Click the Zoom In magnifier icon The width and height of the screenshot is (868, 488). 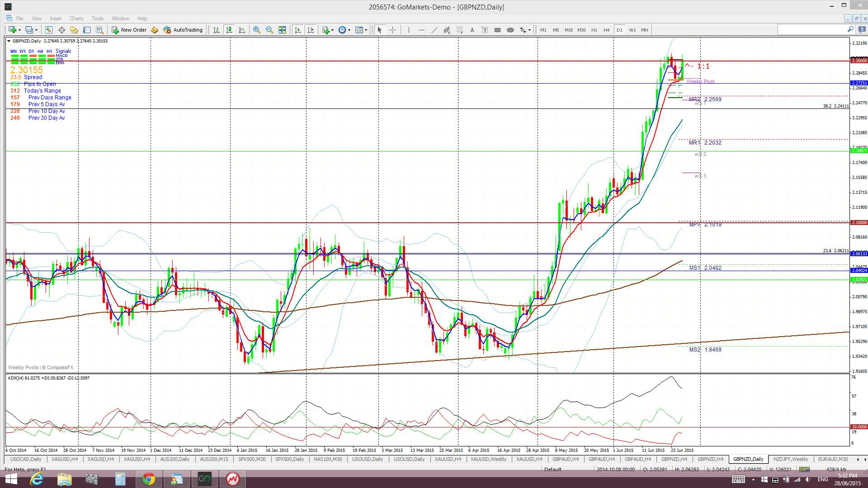pos(256,30)
